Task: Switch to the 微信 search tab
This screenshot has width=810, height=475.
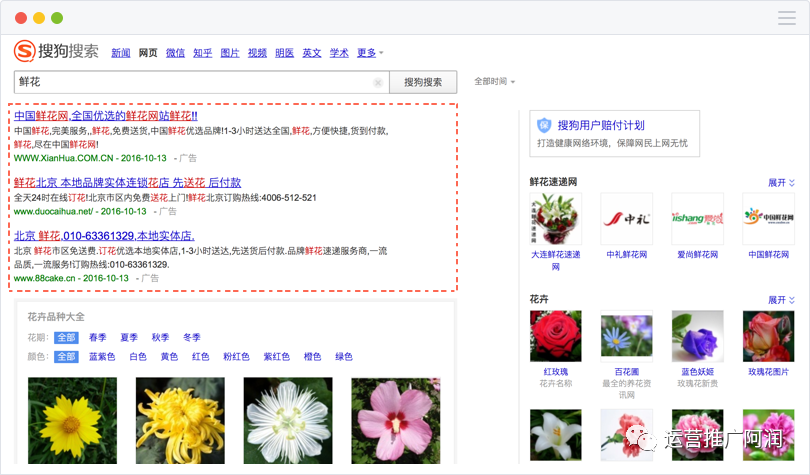Action: (175, 53)
